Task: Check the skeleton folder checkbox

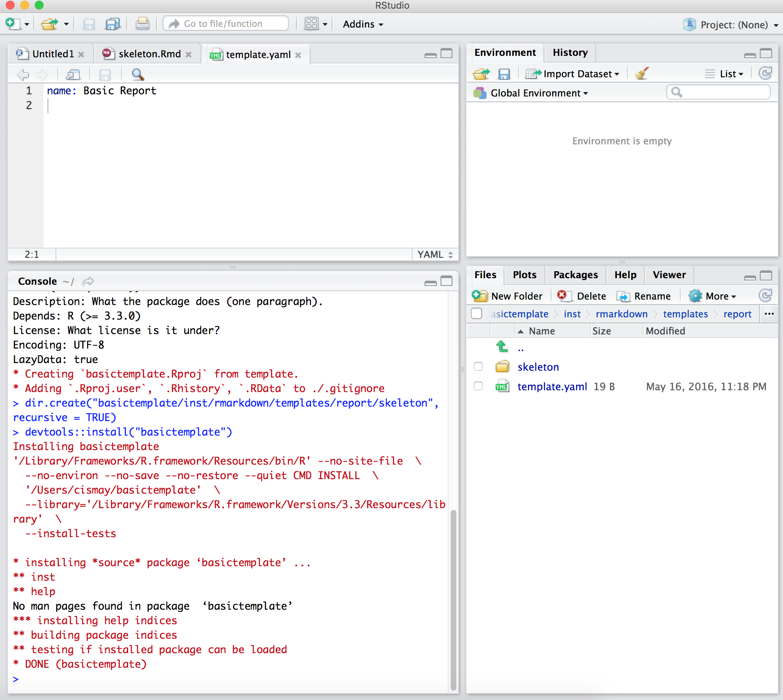Action: [x=478, y=367]
